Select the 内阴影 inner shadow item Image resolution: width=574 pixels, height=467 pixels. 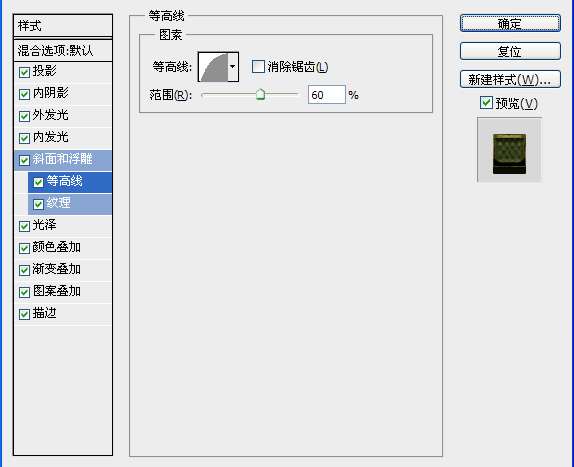click(63, 94)
